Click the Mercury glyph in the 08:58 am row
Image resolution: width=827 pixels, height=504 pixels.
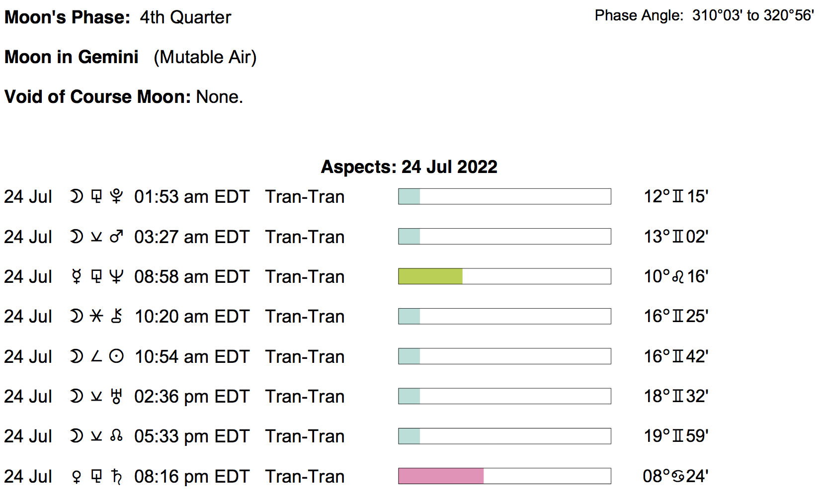(x=76, y=276)
